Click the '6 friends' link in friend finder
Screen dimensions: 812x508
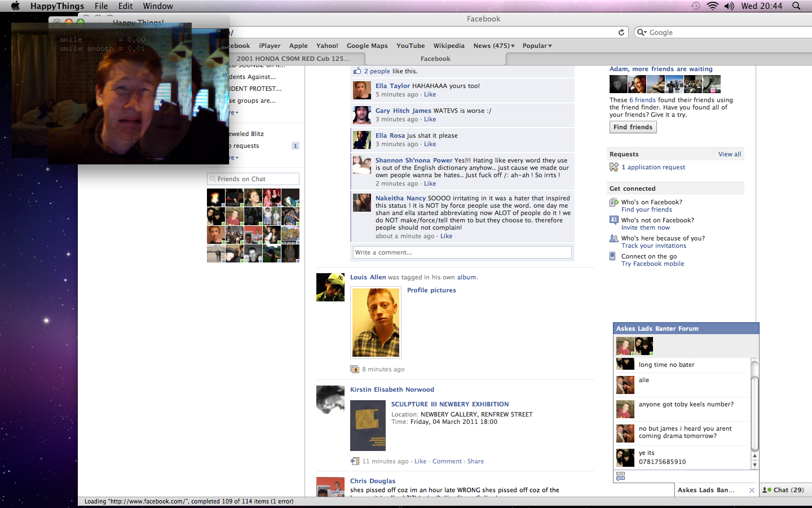[x=642, y=100]
